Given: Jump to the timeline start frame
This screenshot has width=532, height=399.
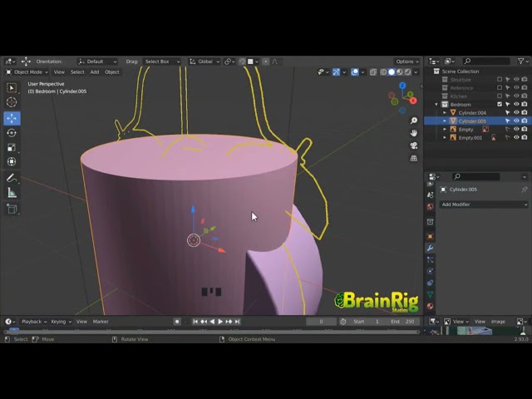Looking at the screenshot, I should point(195,322).
